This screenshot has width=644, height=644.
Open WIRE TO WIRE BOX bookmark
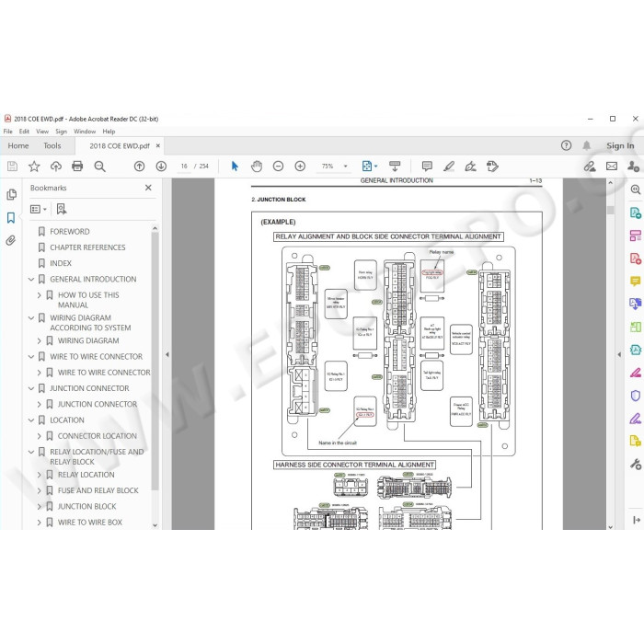[89, 523]
